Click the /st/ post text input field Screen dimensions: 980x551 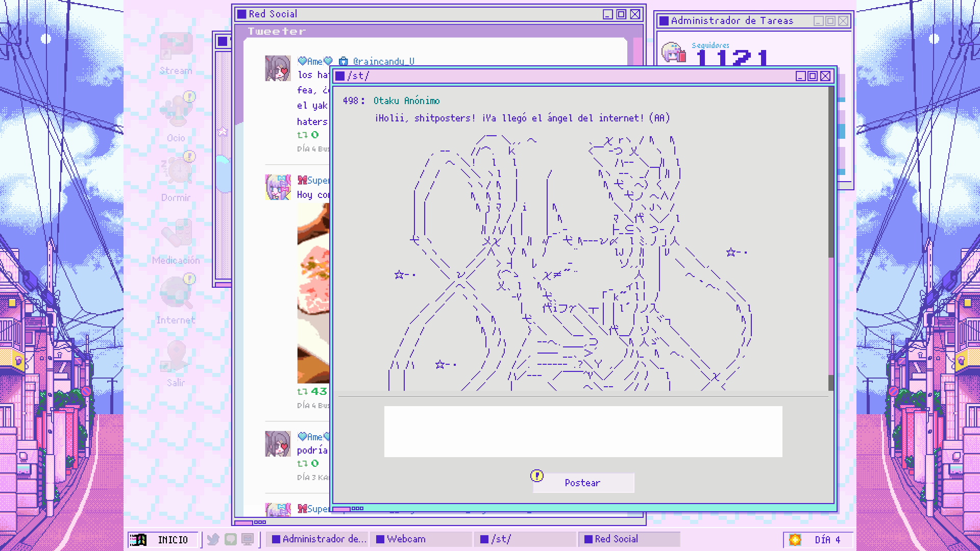point(583,432)
